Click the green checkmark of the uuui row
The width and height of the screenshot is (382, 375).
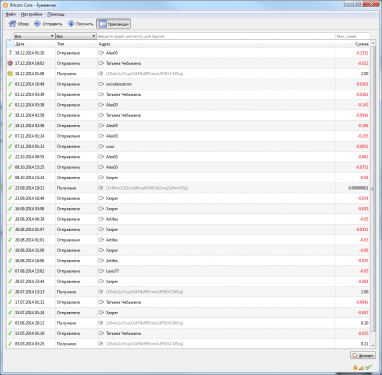(x=10, y=146)
